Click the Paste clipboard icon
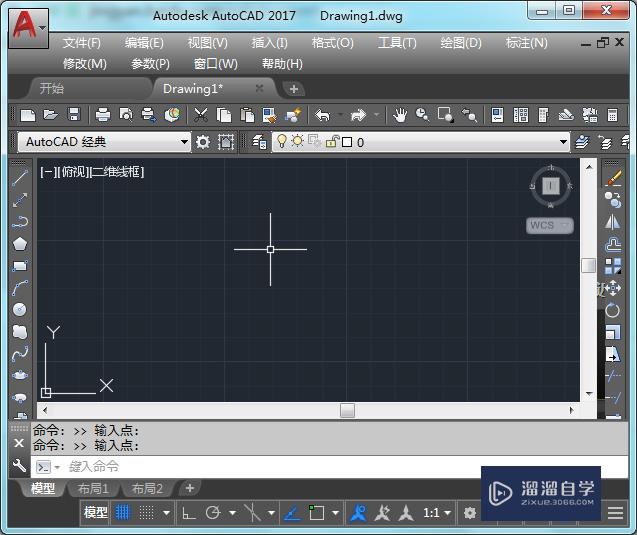 pos(247,115)
